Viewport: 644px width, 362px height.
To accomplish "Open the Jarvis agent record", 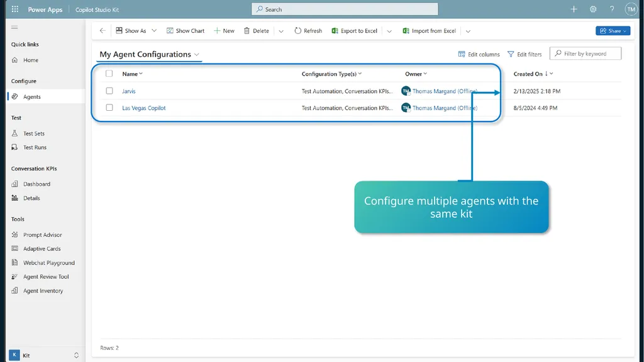I will (128, 91).
